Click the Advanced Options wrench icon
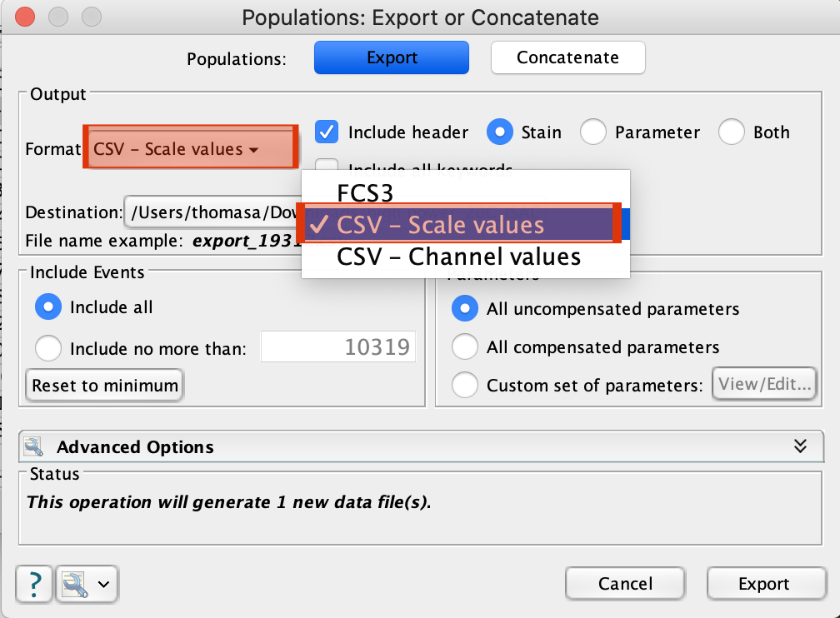The width and height of the screenshot is (840, 618). (x=34, y=447)
